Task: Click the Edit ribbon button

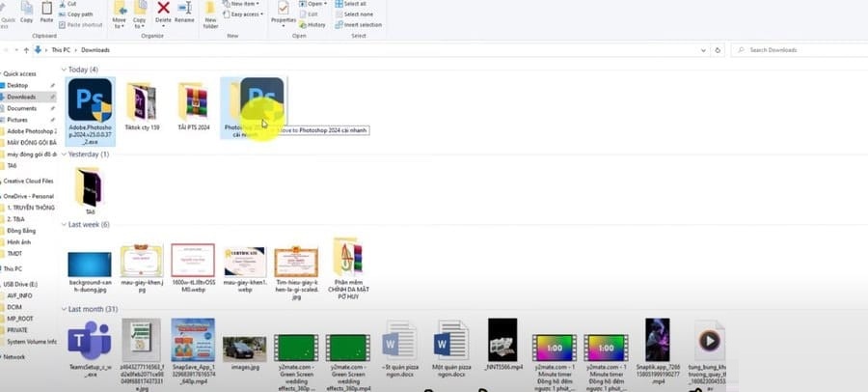Action: 309,14
